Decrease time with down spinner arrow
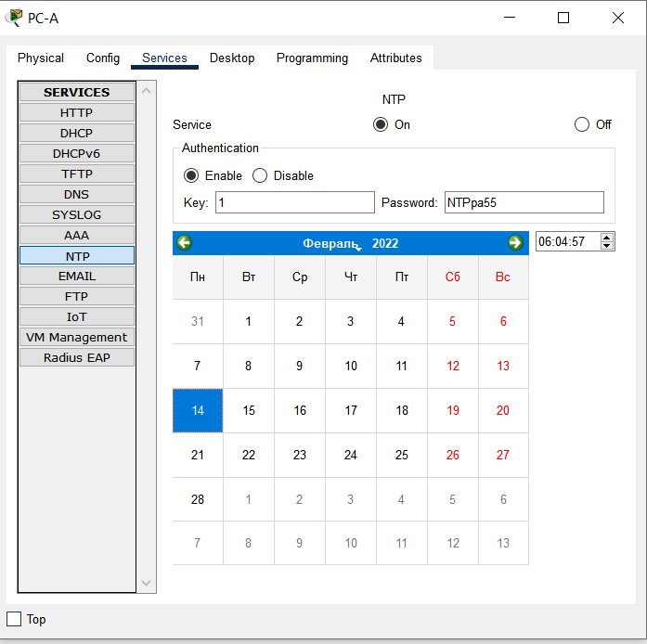 point(606,246)
